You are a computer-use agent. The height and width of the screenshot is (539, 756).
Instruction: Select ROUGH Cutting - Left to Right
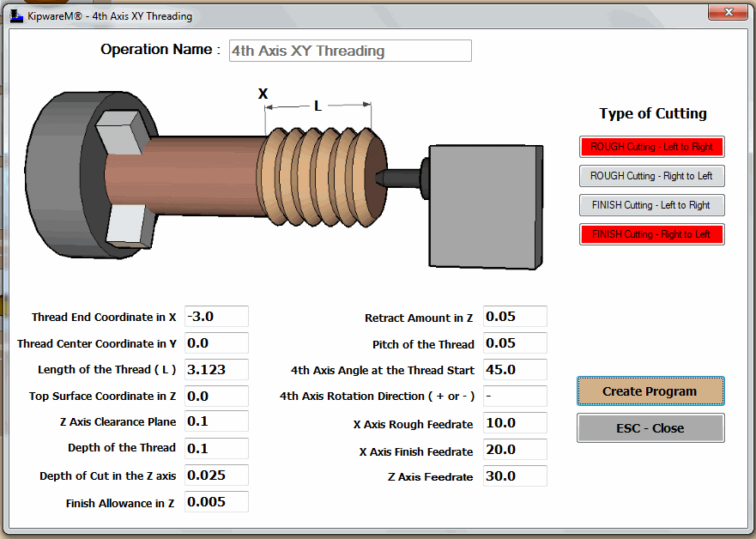coord(650,146)
